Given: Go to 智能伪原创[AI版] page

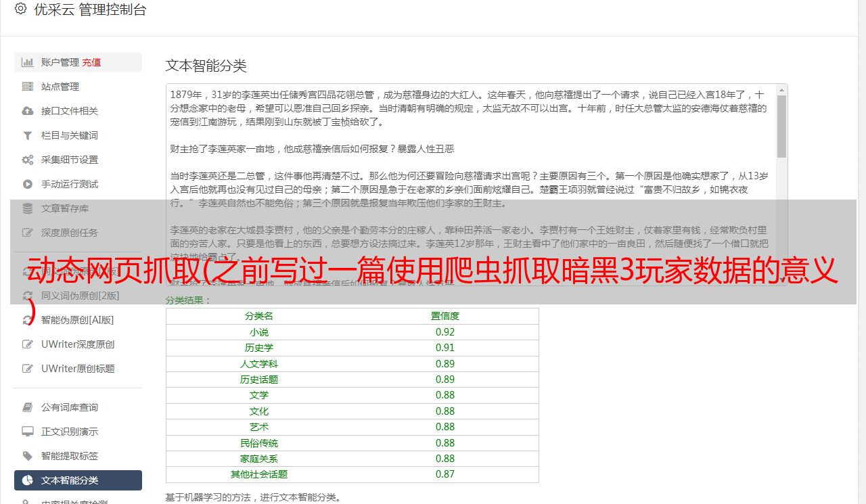Looking at the screenshot, I should click(x=77, y=320).
